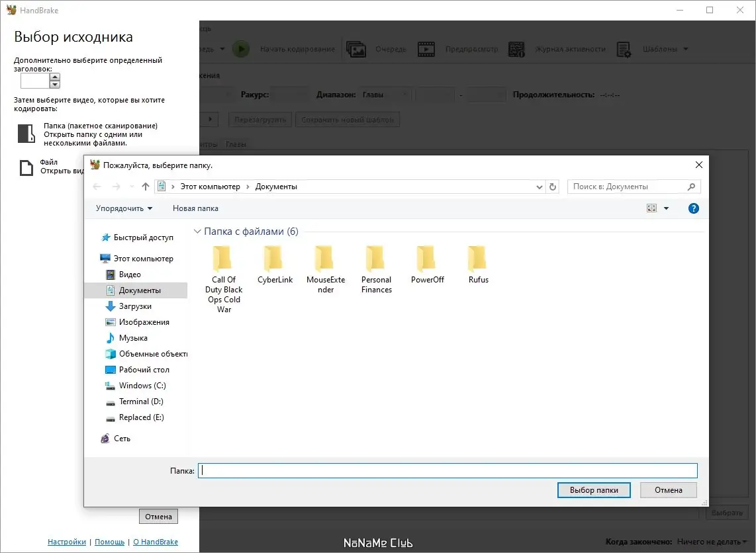
Task: Open the Activity Log icon in HandBrake
Action: [516, 49]
